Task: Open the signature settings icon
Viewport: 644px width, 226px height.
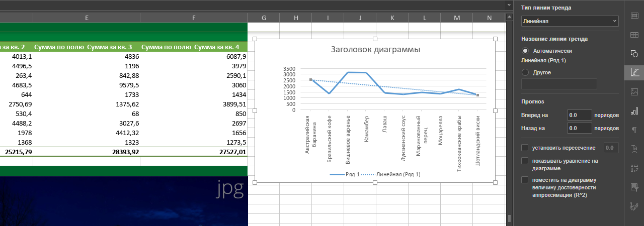Action: coord(634,206)
